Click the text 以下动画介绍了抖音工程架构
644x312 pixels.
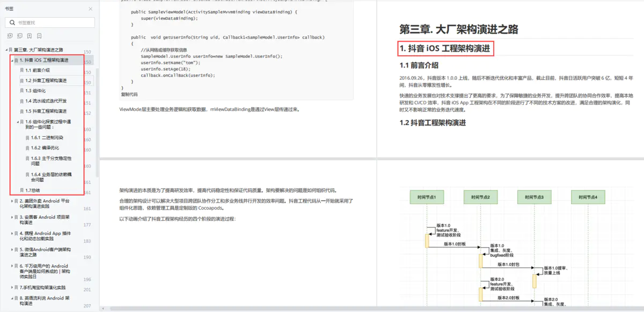(x=177, y=219)
